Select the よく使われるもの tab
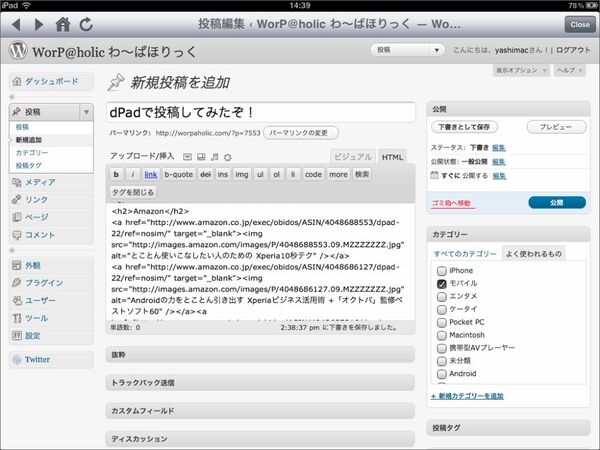The image size is (600, 450). tap(533, 254)
